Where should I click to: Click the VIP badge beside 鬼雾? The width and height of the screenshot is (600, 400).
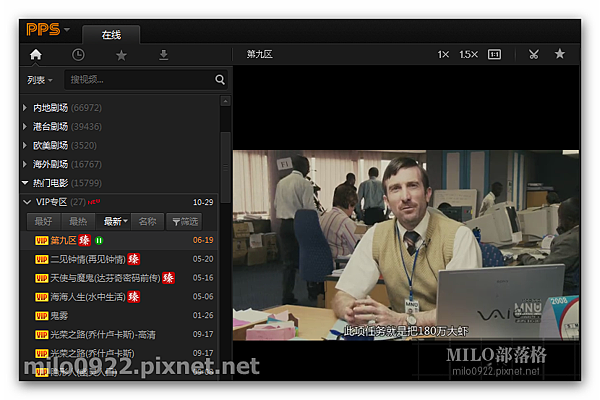(41, 316)
